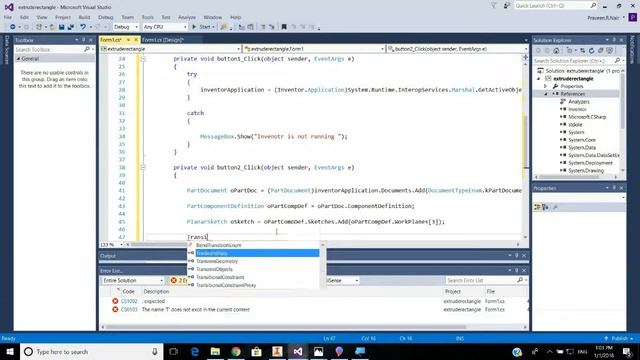
Task: Open the Entire Solution scope dropdown in Error List
Action: point(133,280)
